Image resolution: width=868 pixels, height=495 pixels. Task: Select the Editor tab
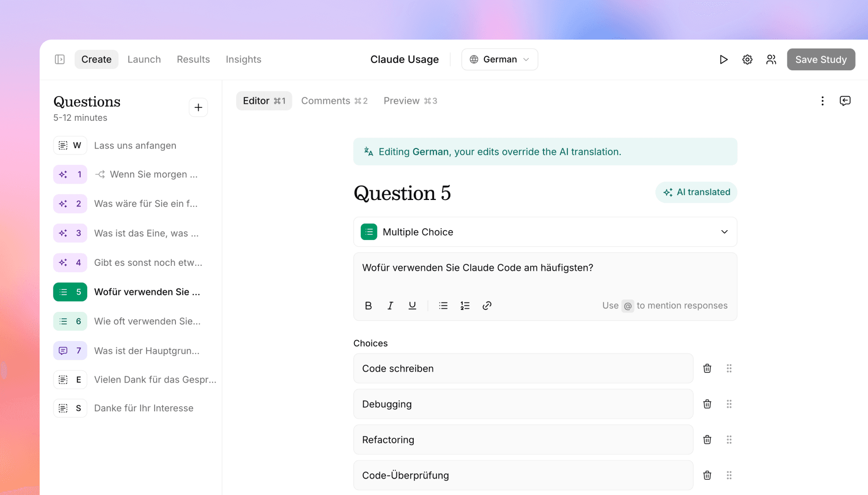pyautogui.click(x=264, y=101)
